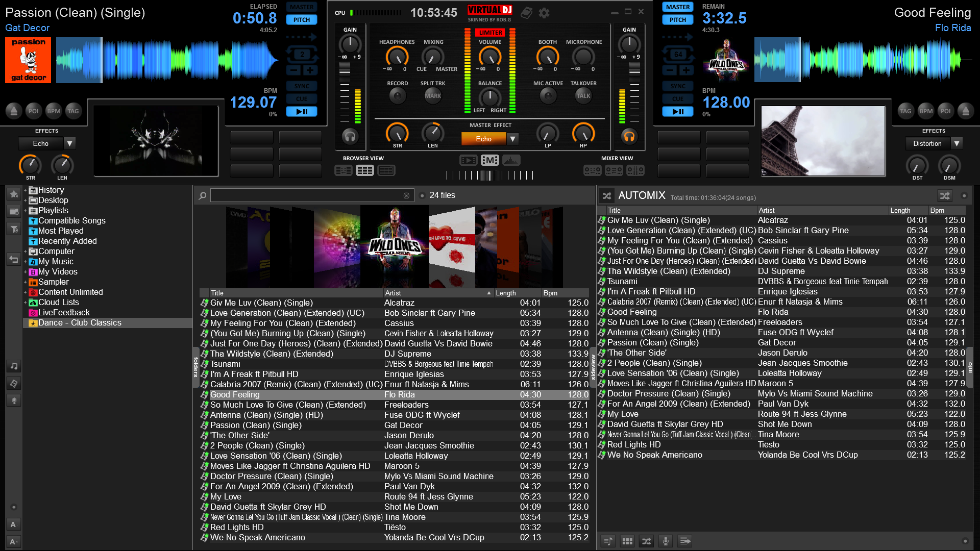
Task: Toggle the LIMITER button in mixer
Action: pyautogui.click(x=488, y=31)
